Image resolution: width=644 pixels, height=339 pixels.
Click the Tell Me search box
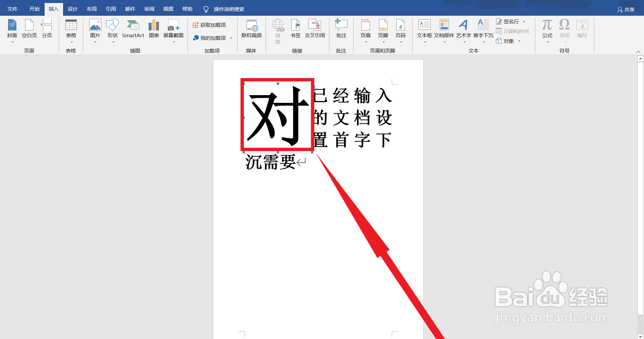click(224, 9)
